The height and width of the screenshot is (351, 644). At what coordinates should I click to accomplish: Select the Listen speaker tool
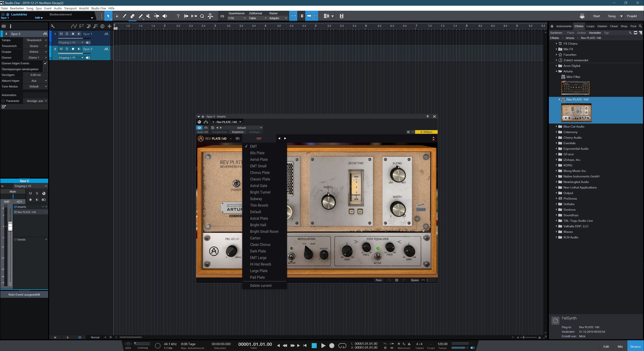point(165,16)
